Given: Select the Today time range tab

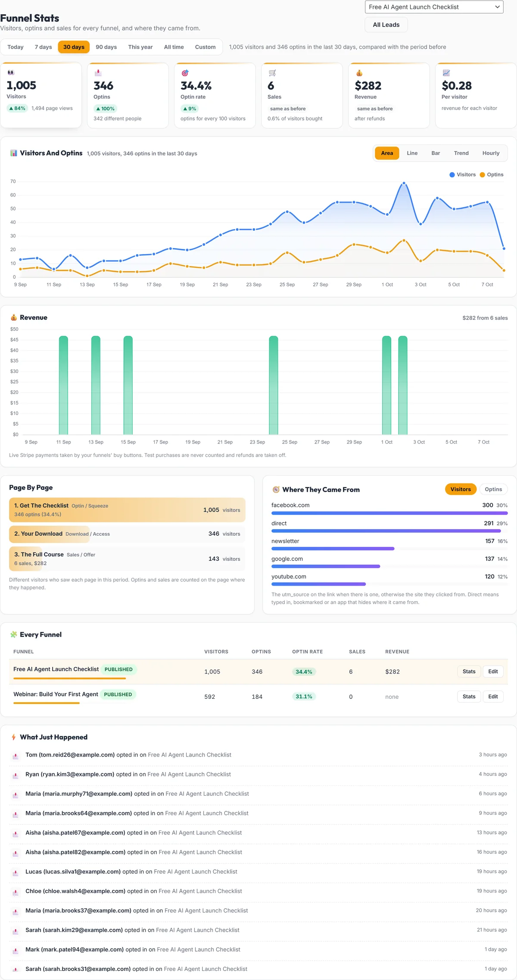Looking at the screenshot, I should tap(16, 47).
